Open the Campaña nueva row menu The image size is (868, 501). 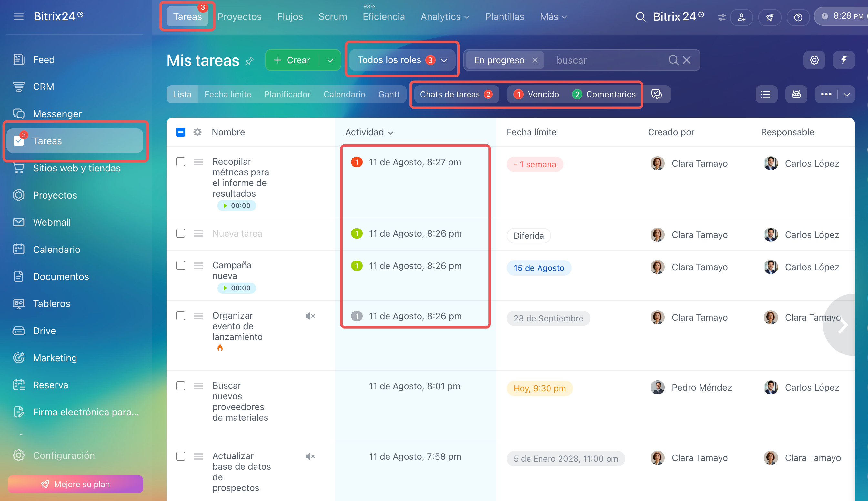(198, 266)
